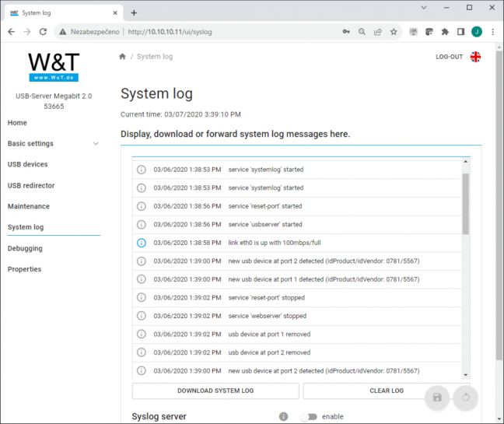
Task: Open the Properties menu item
Action: point(24,269)
